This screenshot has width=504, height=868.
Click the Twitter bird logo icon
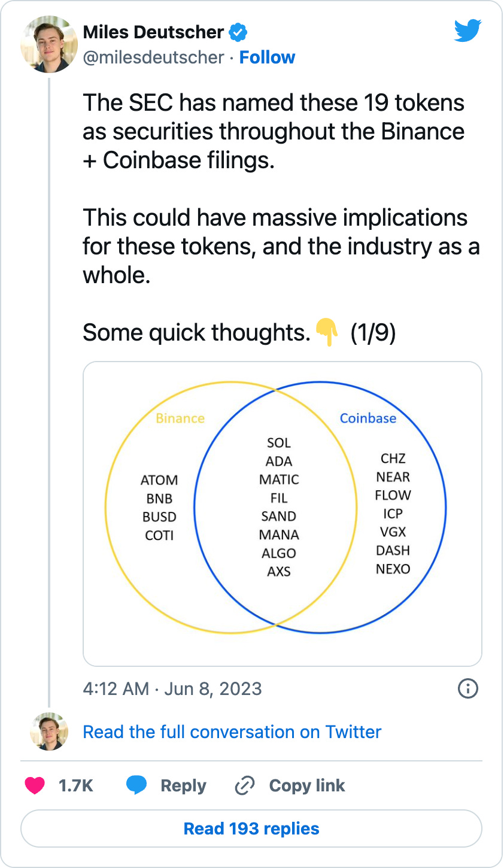tap(467, 30)
